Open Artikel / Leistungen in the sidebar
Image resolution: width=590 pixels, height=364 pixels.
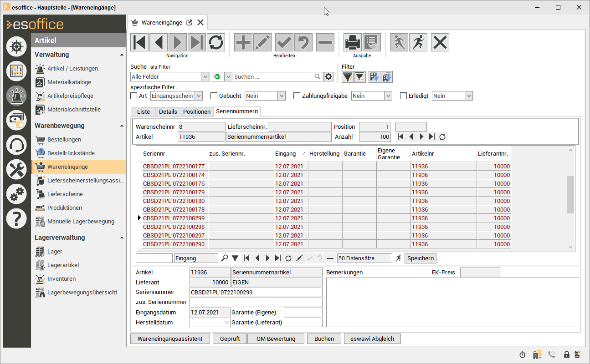coord(72,68)
